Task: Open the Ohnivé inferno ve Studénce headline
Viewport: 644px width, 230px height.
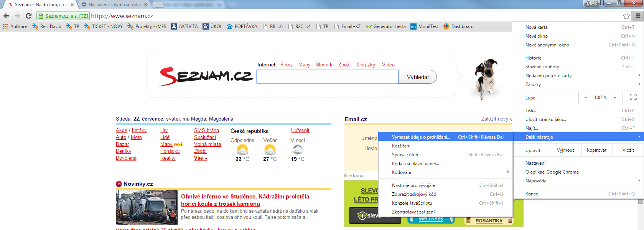Action: pos(245,200)
